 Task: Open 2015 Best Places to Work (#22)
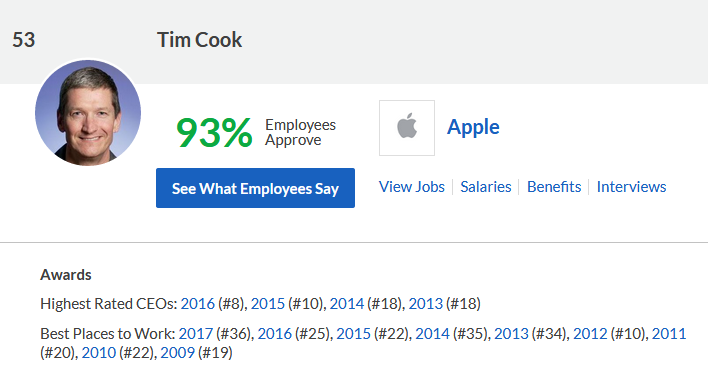coord(353,334)
